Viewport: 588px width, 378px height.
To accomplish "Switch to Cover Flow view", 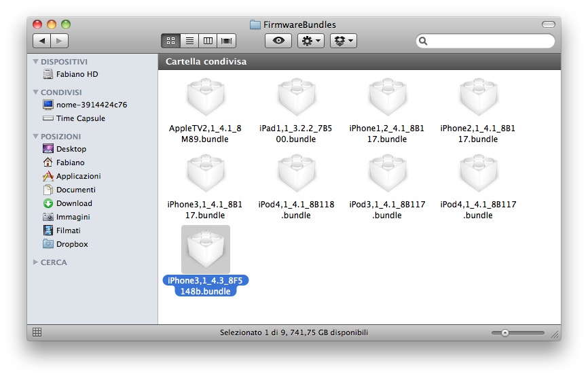I will coord(226,41).
